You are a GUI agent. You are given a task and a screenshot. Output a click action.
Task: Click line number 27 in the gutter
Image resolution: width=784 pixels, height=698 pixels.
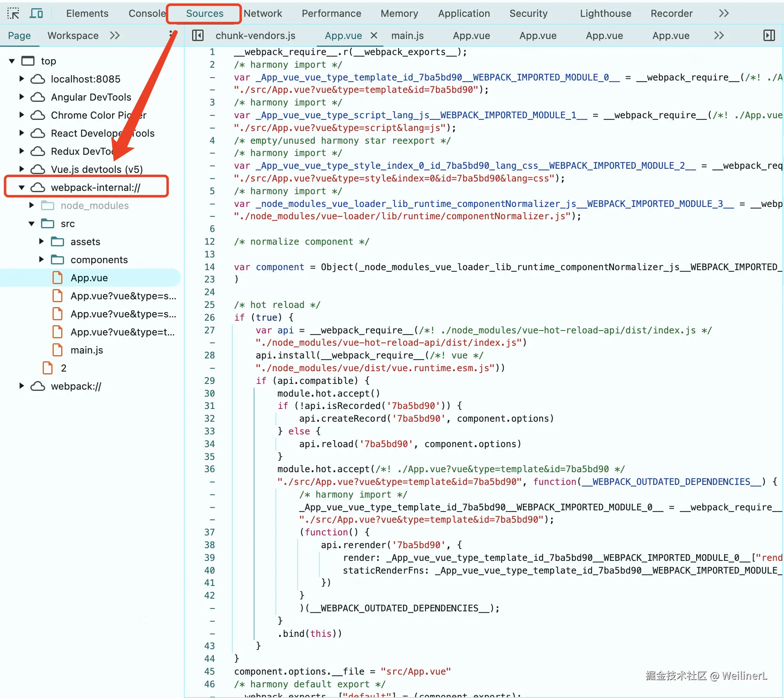210,330
